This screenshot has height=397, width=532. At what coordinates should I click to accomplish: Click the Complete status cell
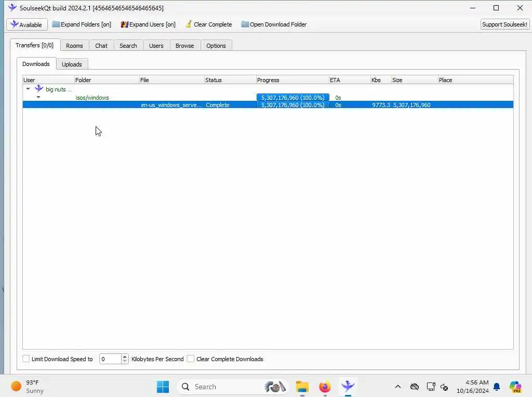[218, 105]
